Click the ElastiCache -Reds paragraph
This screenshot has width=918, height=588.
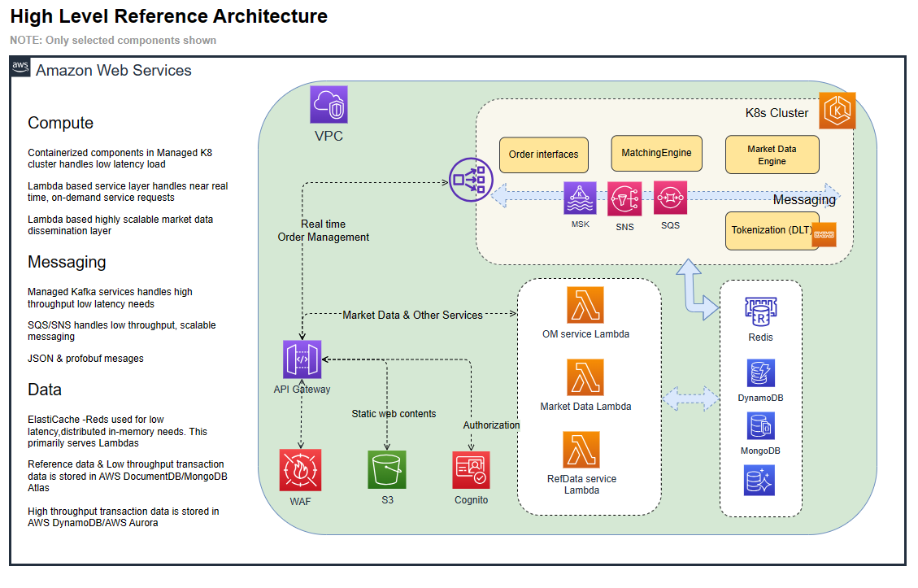(x=117, y=432)
